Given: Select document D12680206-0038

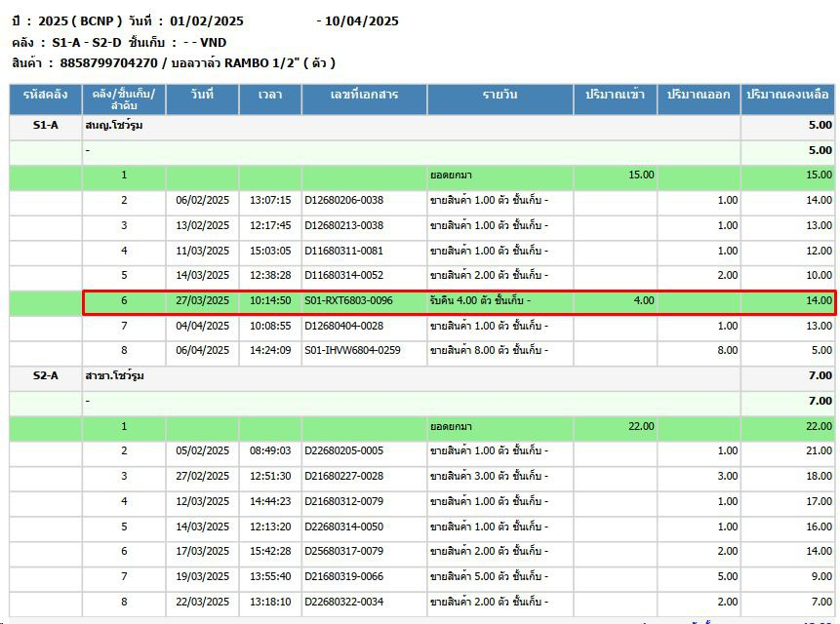Looking at the screenshot, I should [x=344, y=200].
